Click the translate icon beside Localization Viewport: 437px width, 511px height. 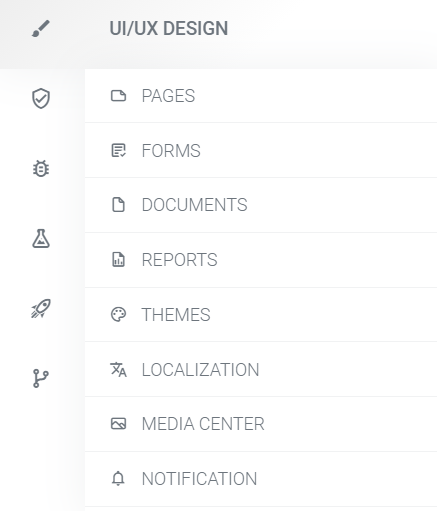[118, 369]
